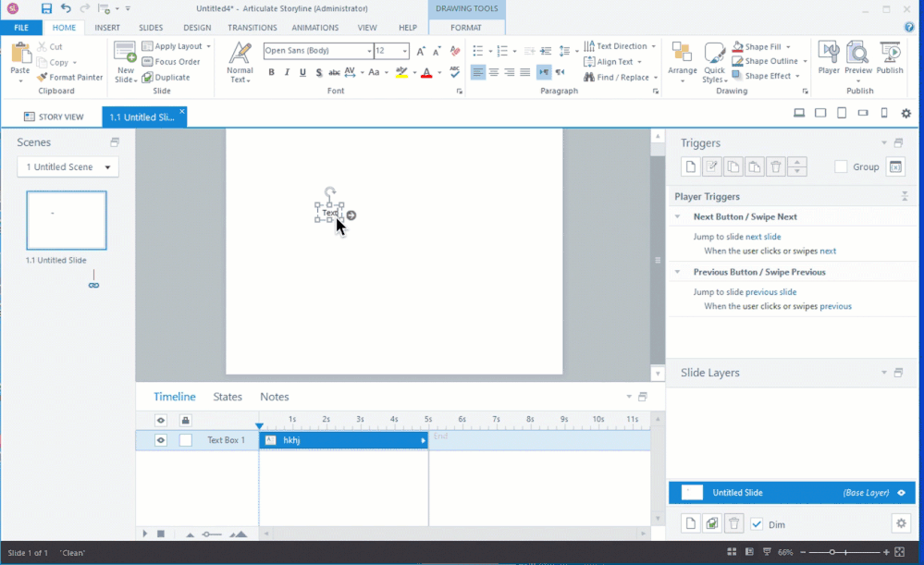Click the 'next slide' link
Viewport: 924px width, 565px height.
coord(763,237)
